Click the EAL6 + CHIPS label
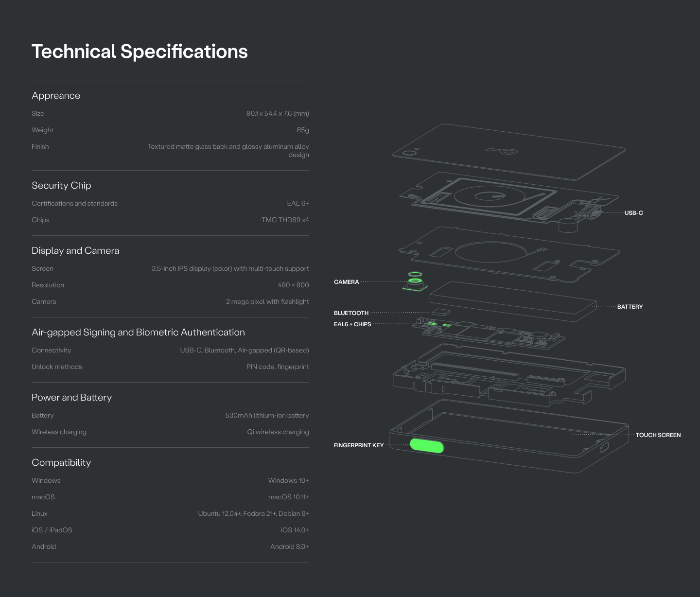 pos(352,324)
